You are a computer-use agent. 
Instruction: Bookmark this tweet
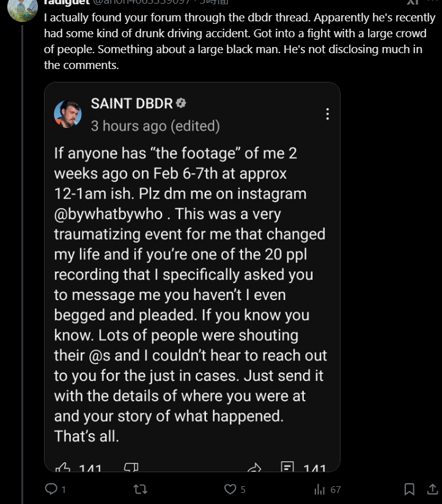pyautogui.click(x=410, y=489)
